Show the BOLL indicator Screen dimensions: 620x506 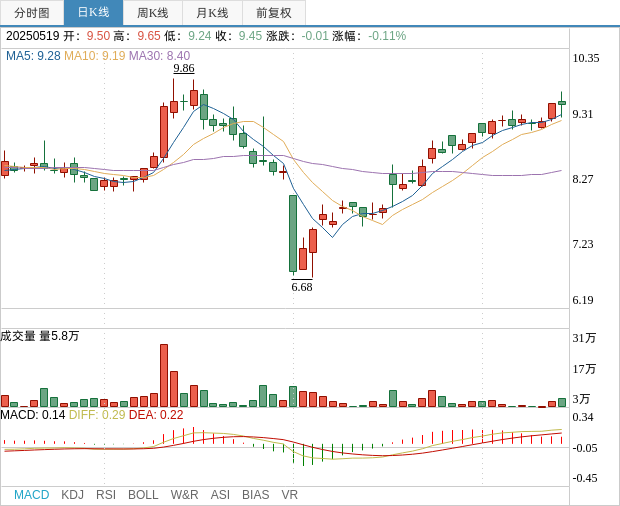tap(143, 495)
